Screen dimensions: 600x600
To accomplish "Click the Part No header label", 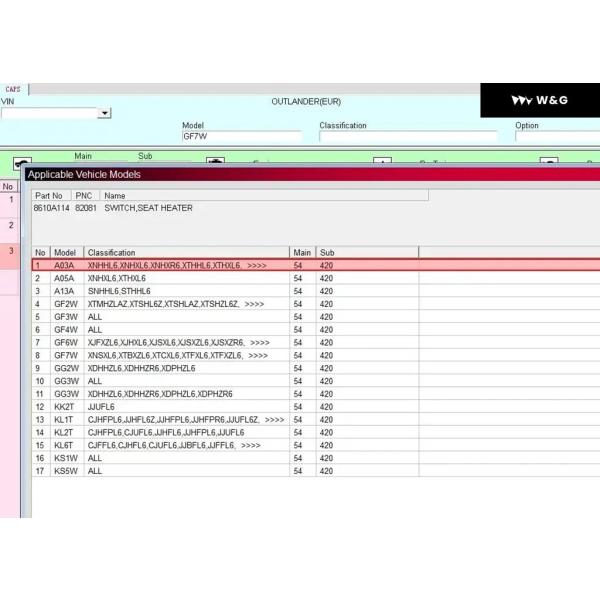I will coord(49,196).
